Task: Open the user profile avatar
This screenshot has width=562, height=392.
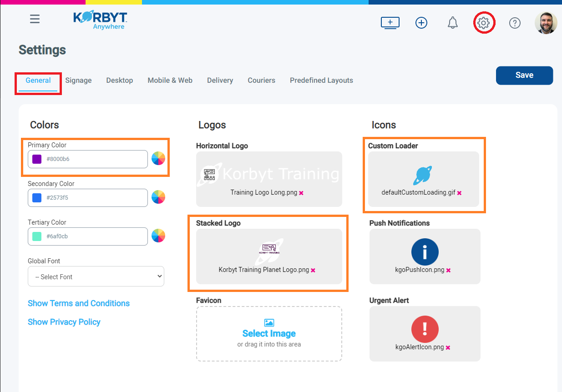Action: coord(546,23)
